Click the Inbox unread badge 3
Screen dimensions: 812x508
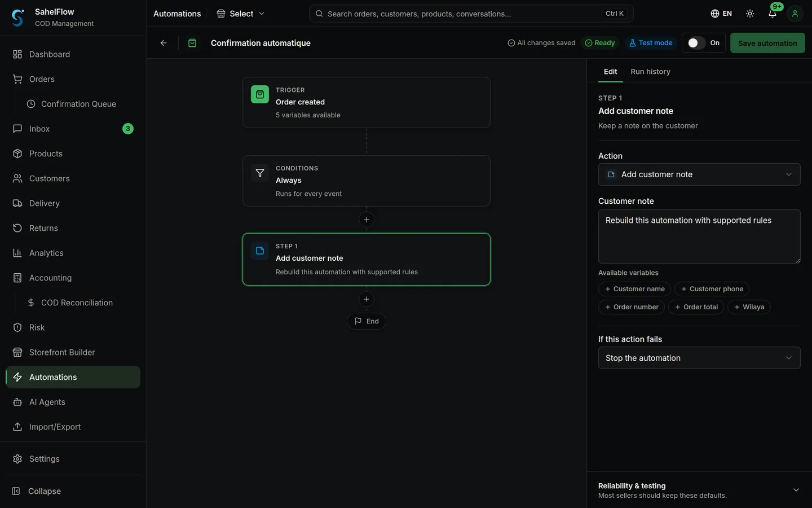pyautogui.click(x=128, y=129)
